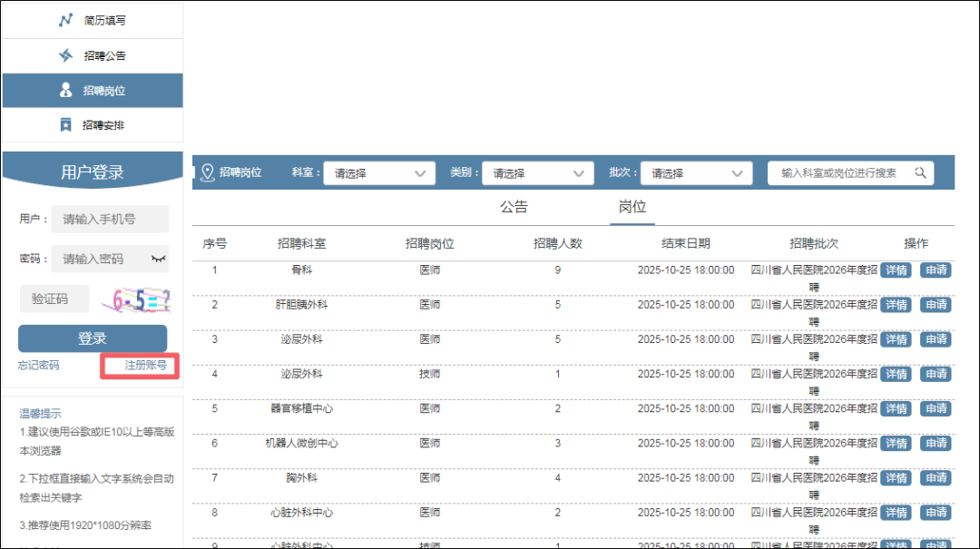Click 申请 for the 肝胆胰外科 position

coord(936,305)
